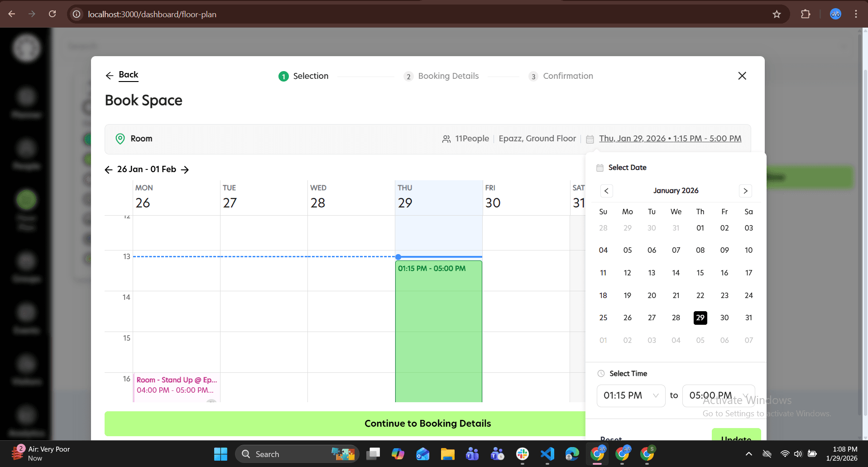Screen dimensions: 868x467
Task: Click the Update button
Action: coord(736,435)
